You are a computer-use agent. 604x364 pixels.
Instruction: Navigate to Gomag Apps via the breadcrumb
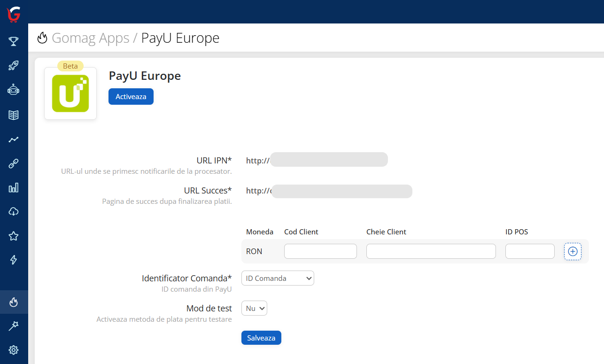(x=91, y=38)
